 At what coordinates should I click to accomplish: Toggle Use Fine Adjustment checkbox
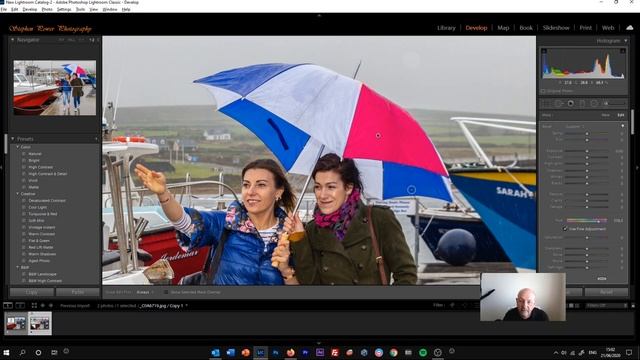tap(565, 229)
